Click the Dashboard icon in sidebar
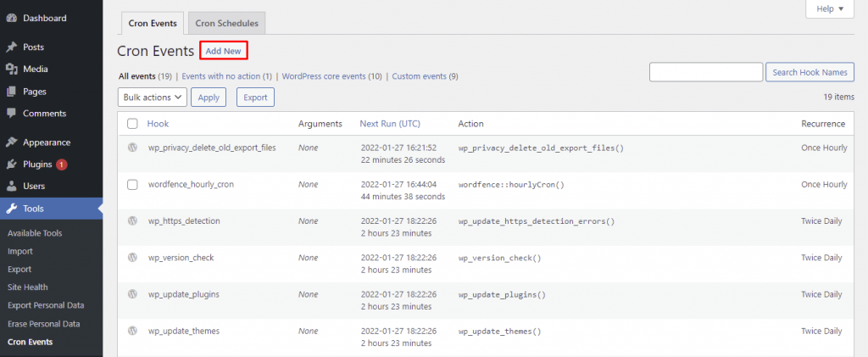The width and height of the screenshot is (868, 357). [11, 19]
